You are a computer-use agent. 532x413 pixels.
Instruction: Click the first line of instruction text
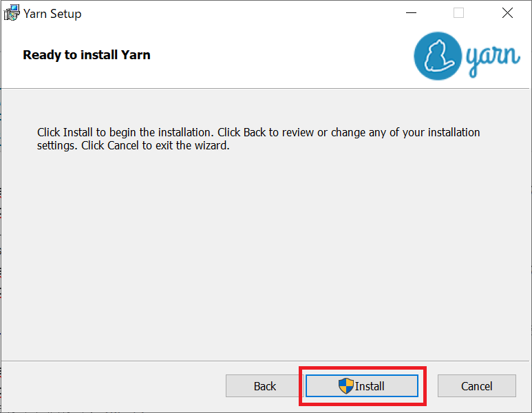pyautogui.click(x=258, y=131)
